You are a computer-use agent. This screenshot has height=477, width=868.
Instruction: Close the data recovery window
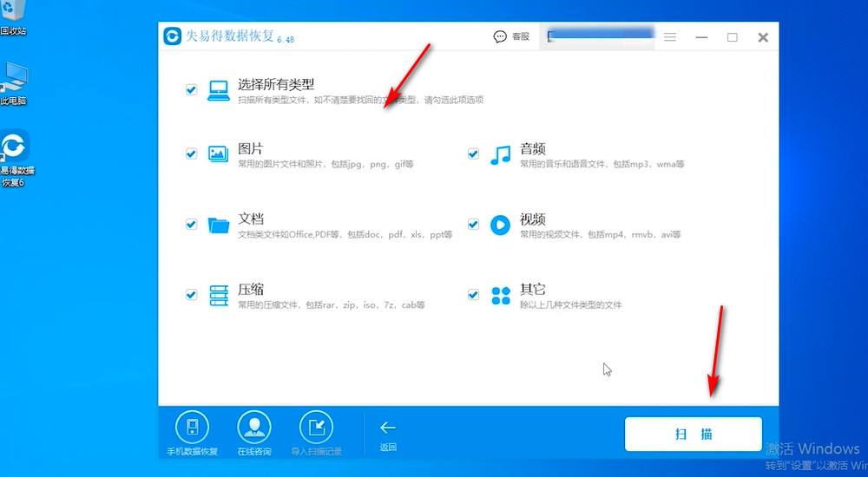tap(763, 37)
